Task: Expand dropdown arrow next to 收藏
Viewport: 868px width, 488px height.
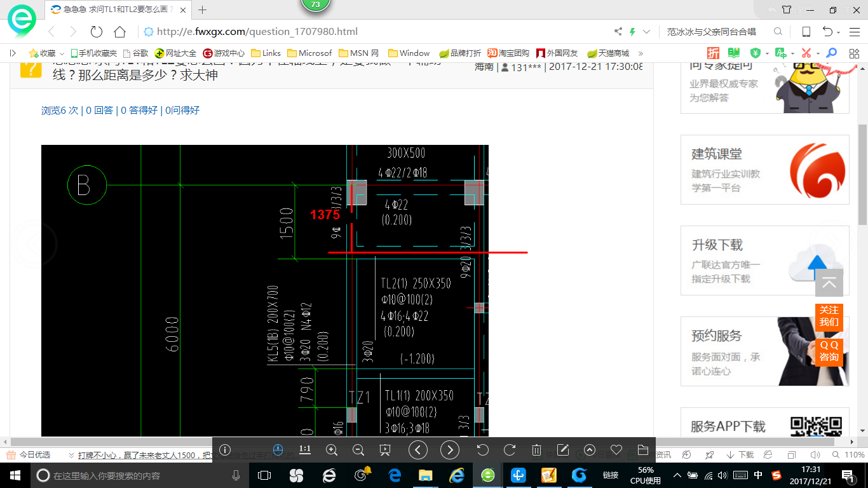Action: click(62, 54)
